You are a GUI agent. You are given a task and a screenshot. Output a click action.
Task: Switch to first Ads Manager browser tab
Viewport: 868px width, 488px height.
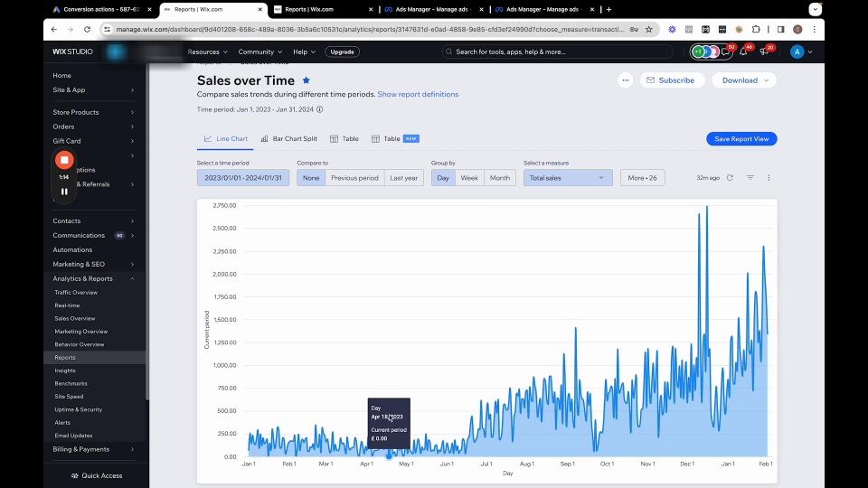point(433,9)
